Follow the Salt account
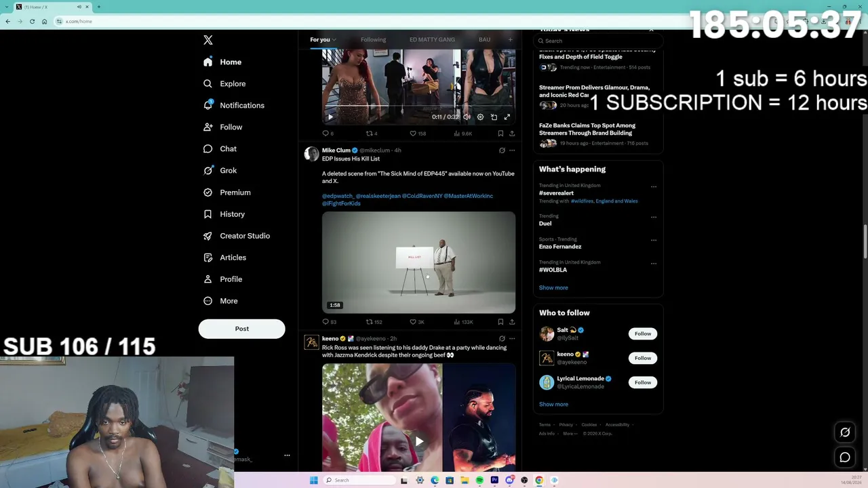The height and width of the screenshot is (488, 868). point(643,333)
